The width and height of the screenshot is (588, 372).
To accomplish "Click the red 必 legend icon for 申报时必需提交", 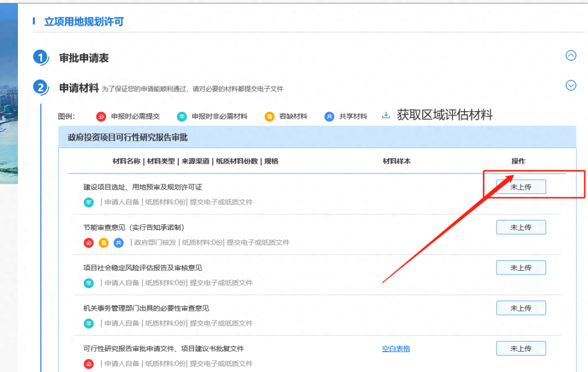I will click(101, 117).
